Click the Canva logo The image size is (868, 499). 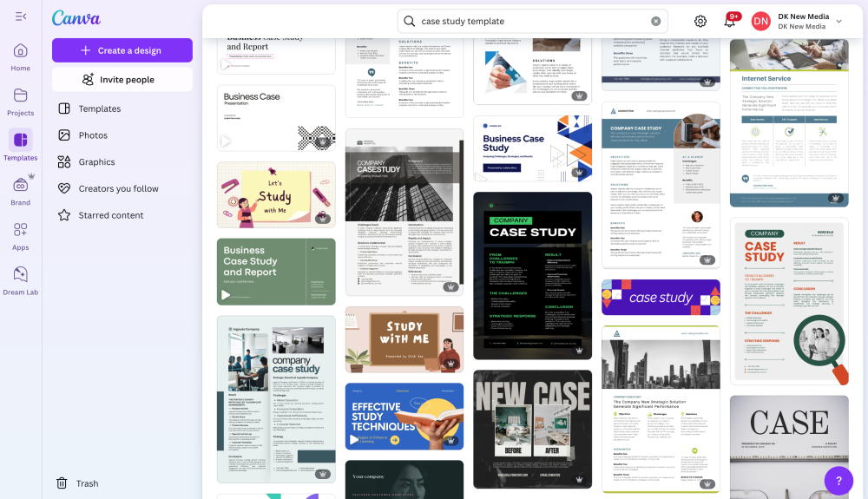76,18
